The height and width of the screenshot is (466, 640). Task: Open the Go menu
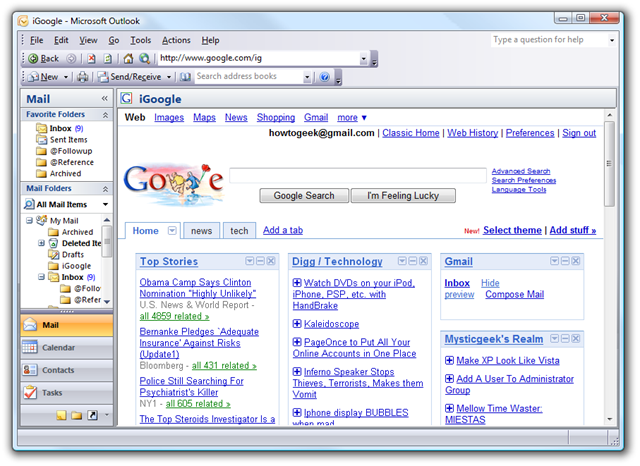pos(113,40)
